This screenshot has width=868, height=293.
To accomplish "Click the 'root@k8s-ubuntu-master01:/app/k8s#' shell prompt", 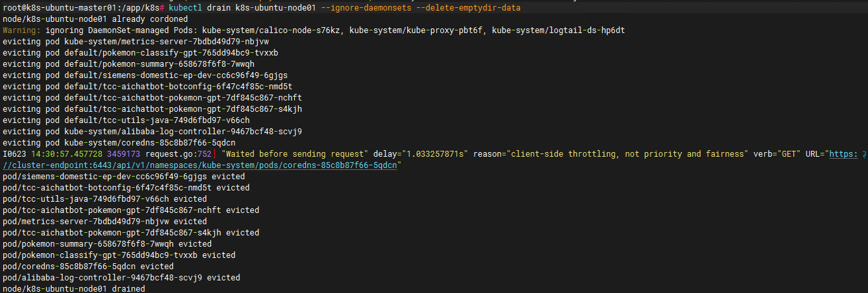I will point(83,7).
